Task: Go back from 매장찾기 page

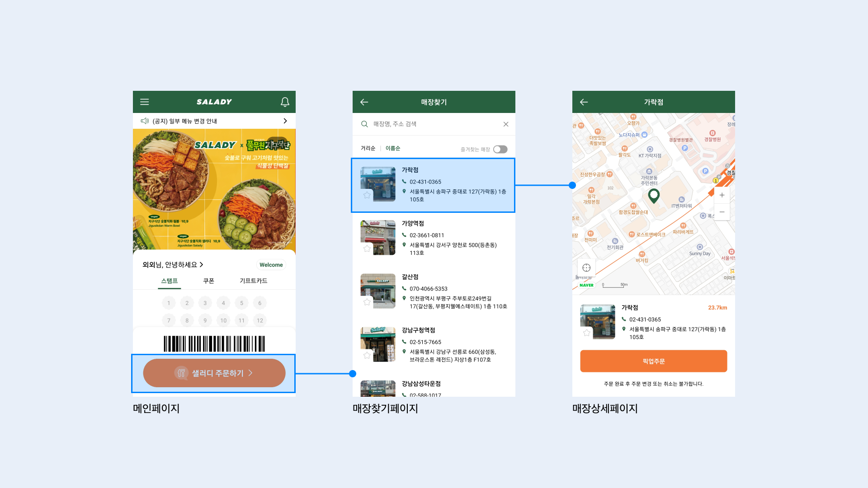Action: pyautogui.click(x=364, y=102)
